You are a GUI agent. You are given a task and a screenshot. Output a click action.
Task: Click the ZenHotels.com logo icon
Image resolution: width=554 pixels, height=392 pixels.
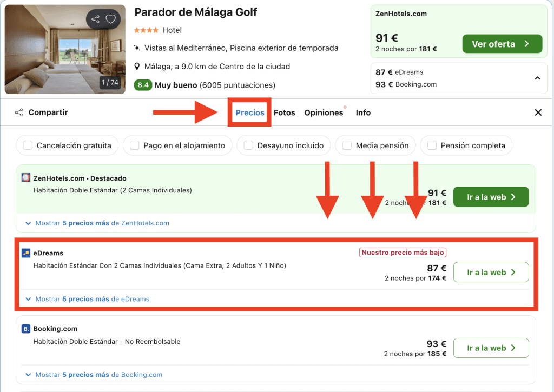tap(26, 178)
